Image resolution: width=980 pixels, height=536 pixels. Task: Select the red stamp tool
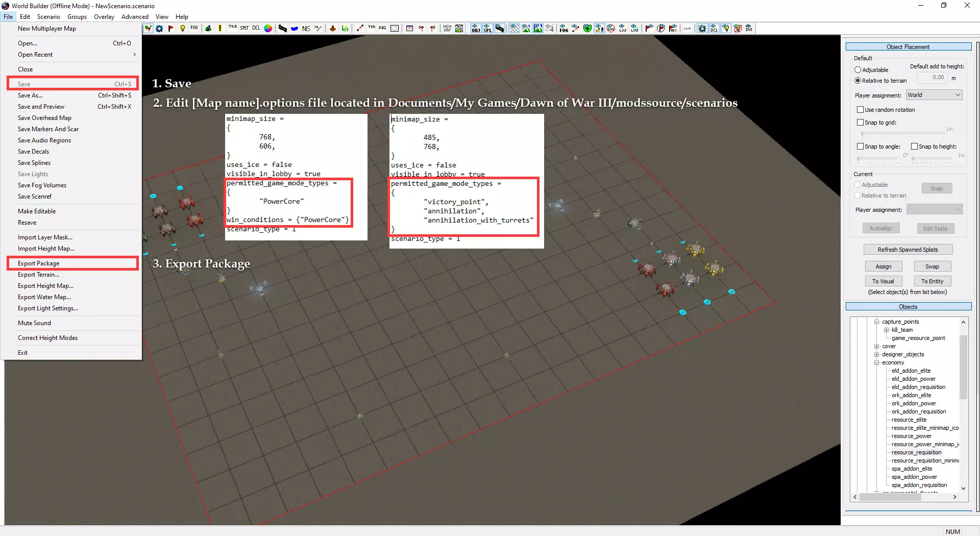pyautogui.click(x=333, y=29)
